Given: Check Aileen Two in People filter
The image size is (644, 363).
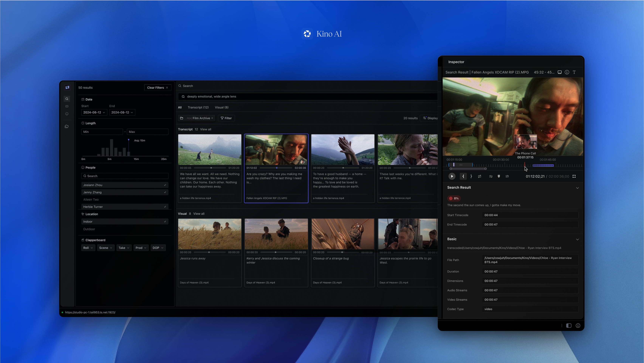Looking at the screenshot, I should point(125,200).
